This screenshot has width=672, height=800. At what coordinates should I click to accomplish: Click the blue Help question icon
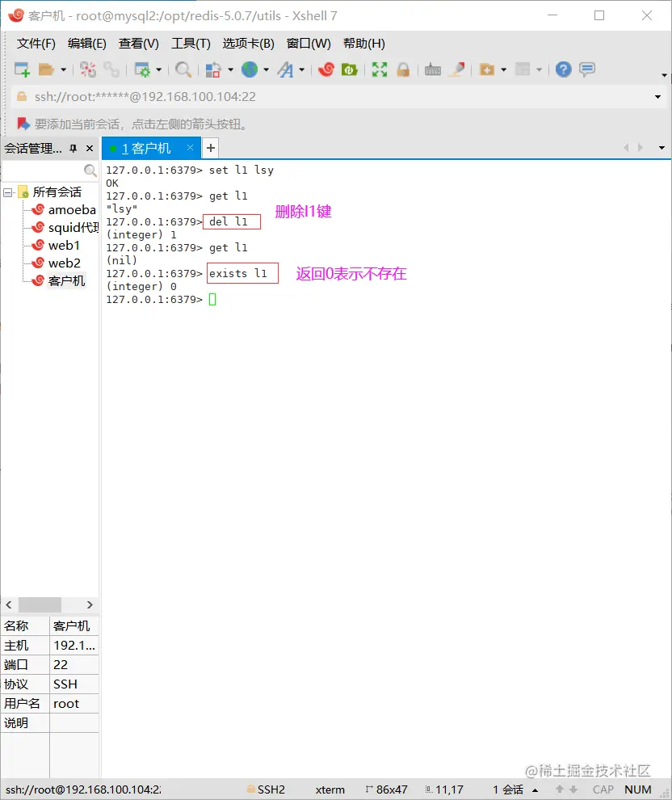pos(564,69)
